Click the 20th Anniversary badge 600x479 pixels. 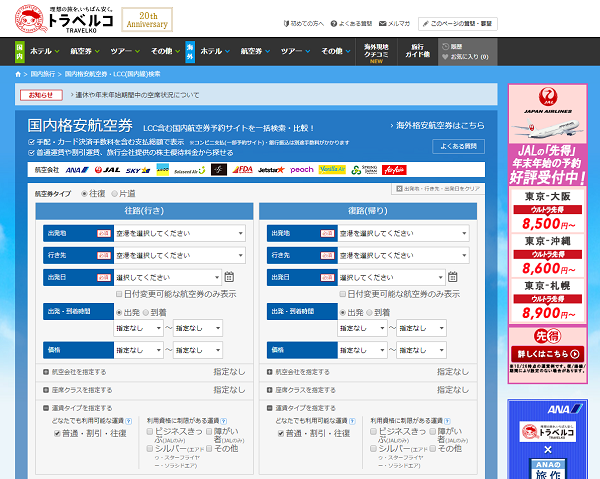147,20
